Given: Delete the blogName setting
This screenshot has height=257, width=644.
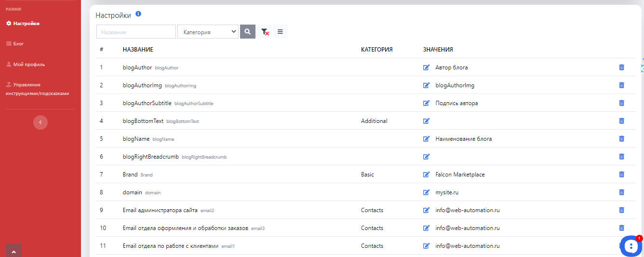Looking at the screenshot, I should pyautogui.click(x=621, y=139).
